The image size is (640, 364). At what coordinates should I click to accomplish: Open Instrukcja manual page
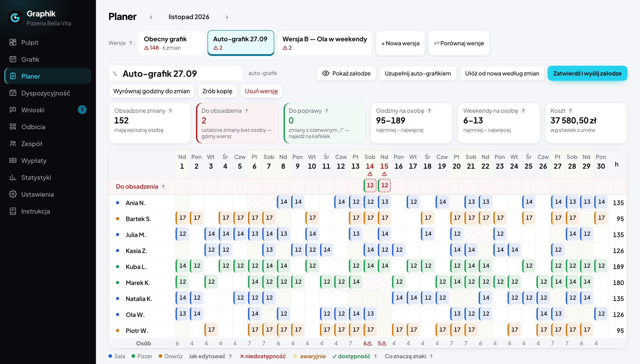pos(48,211)
